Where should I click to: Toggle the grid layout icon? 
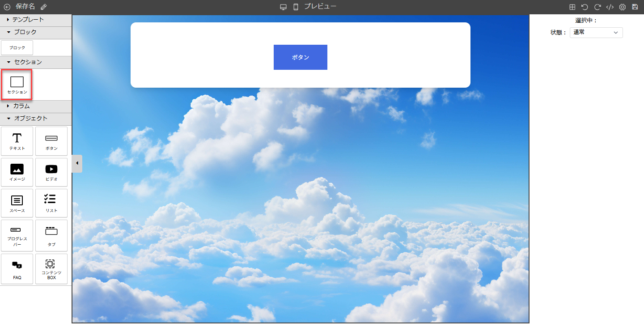[572, 7]
